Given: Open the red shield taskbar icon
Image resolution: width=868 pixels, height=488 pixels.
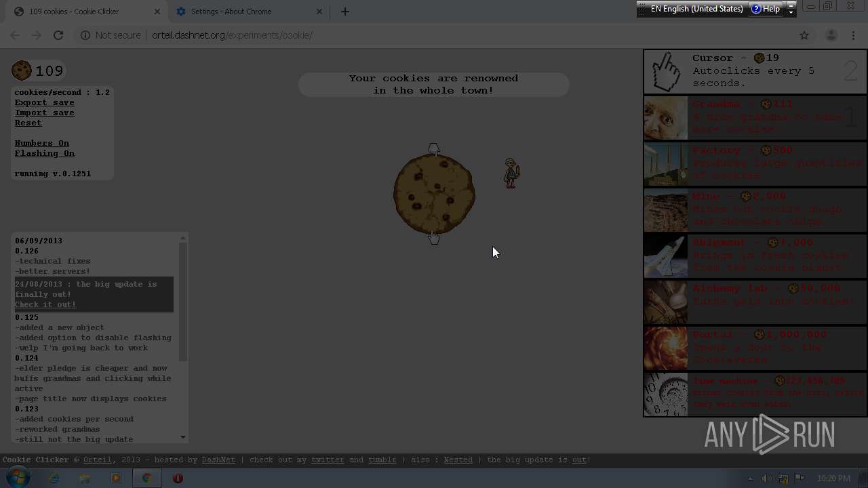Looking at the screenshot, I should (x=178, y=478).
